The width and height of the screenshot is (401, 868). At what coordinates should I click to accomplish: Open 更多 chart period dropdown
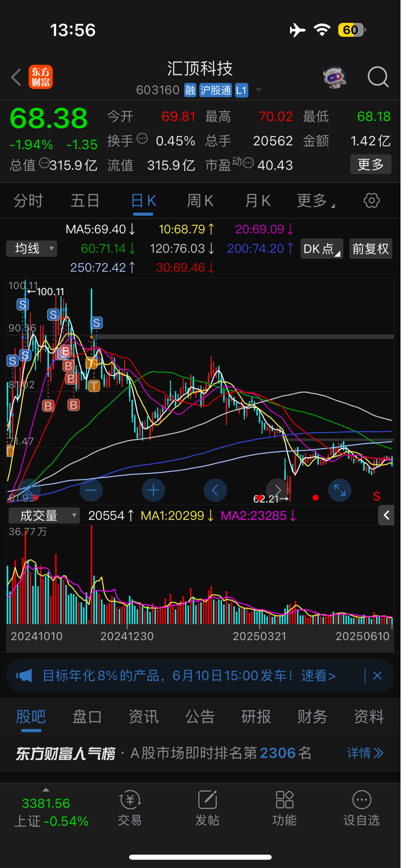click(315, 201)
